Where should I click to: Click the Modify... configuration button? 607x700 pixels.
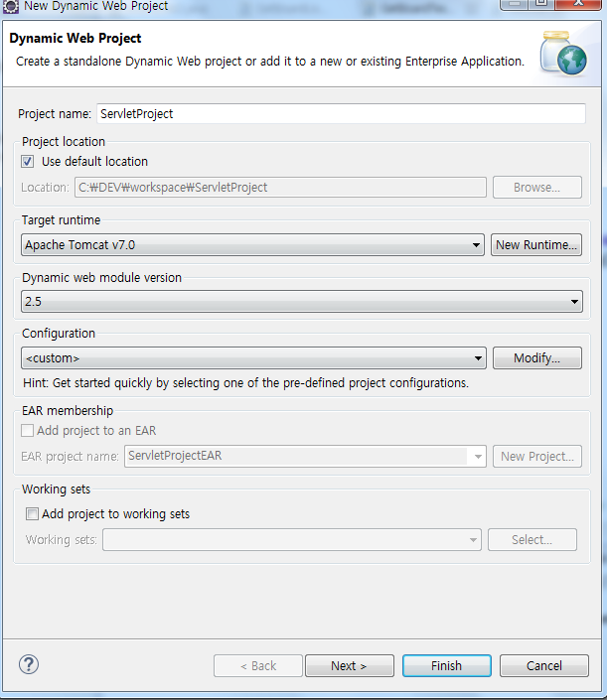[x=536, y=358]
